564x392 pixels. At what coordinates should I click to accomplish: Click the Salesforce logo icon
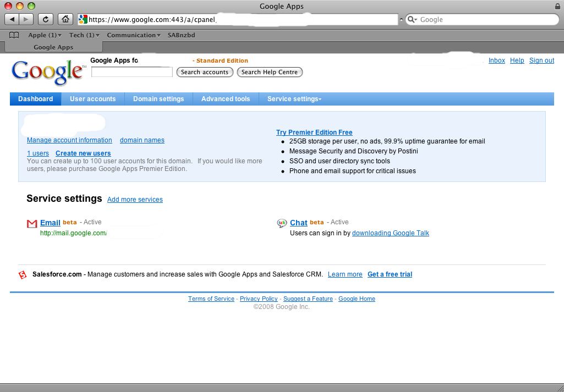click(23, 275)
